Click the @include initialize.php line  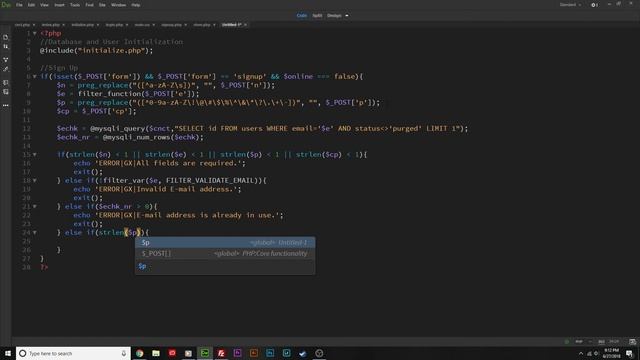96,51
